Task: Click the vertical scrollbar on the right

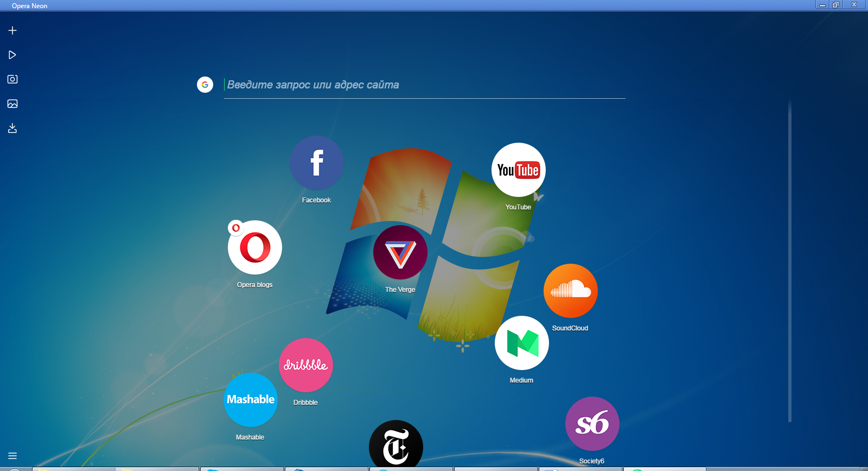Action: [790, 260]
